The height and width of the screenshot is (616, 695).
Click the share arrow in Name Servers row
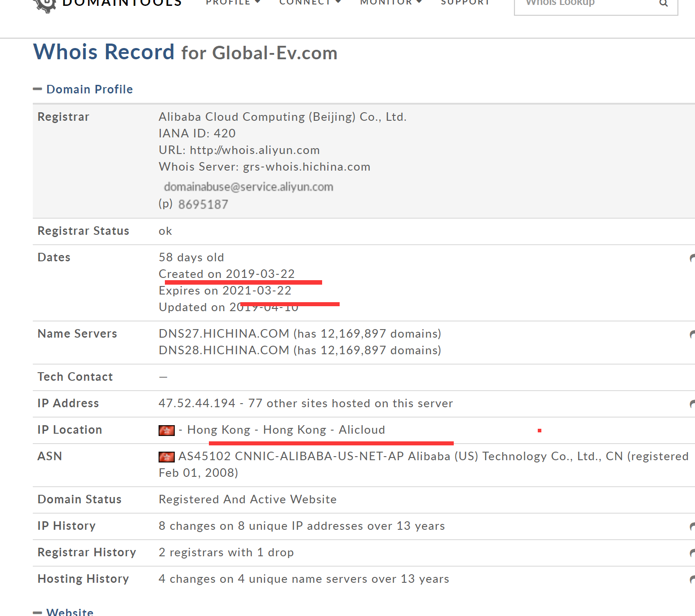[x=692, y=334]
